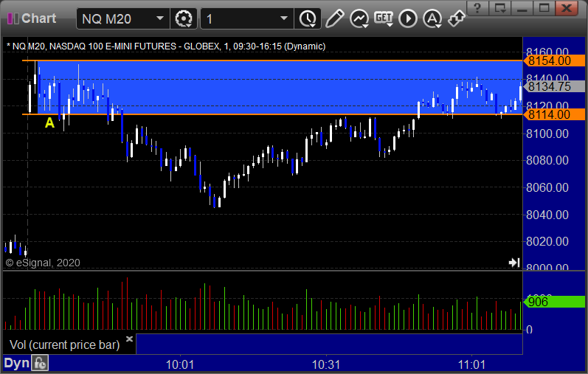Image resolution: width=588 pixels, height=374 pixels.
Task: Expand the interval 1 dropdown
Action: click(284, 18)
